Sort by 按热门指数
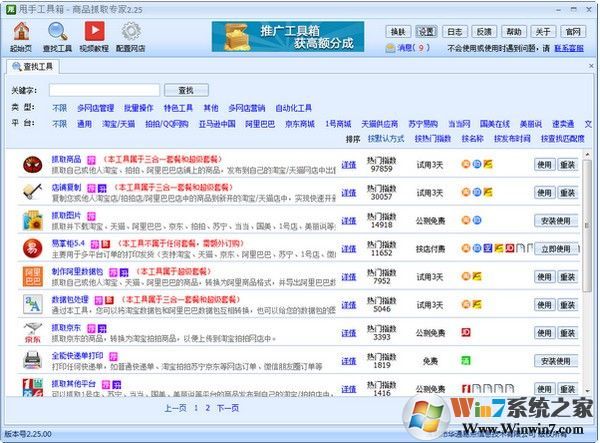This screenshot has width=600, height=443. (x=433, y=138)
